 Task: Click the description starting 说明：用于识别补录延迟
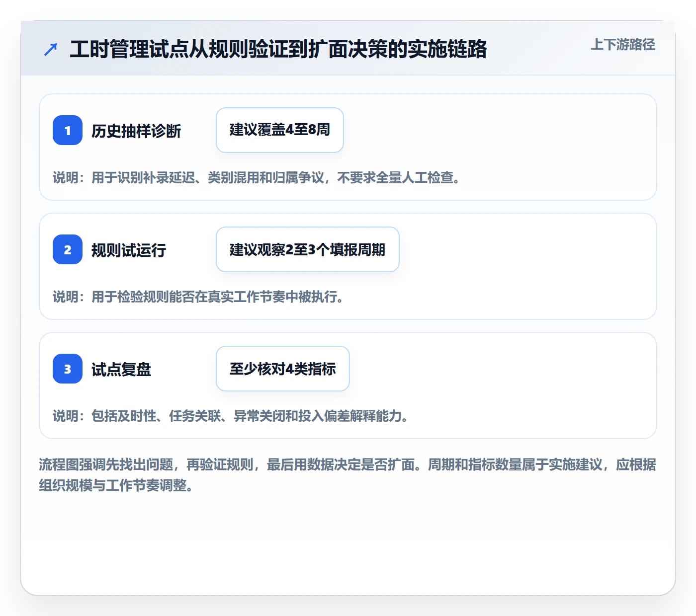coord(257,177)
